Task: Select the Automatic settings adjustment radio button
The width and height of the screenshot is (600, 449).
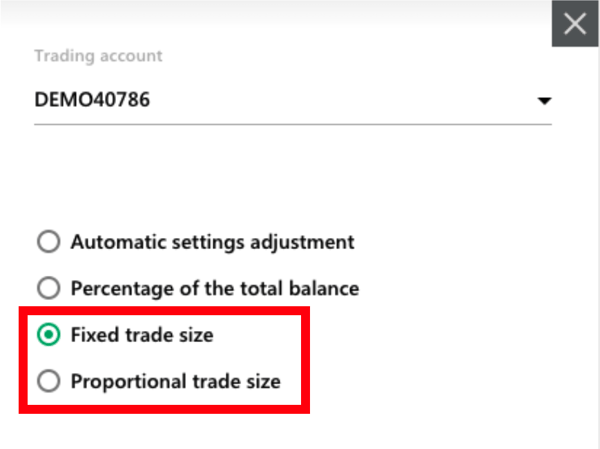Action: point(48,242)
